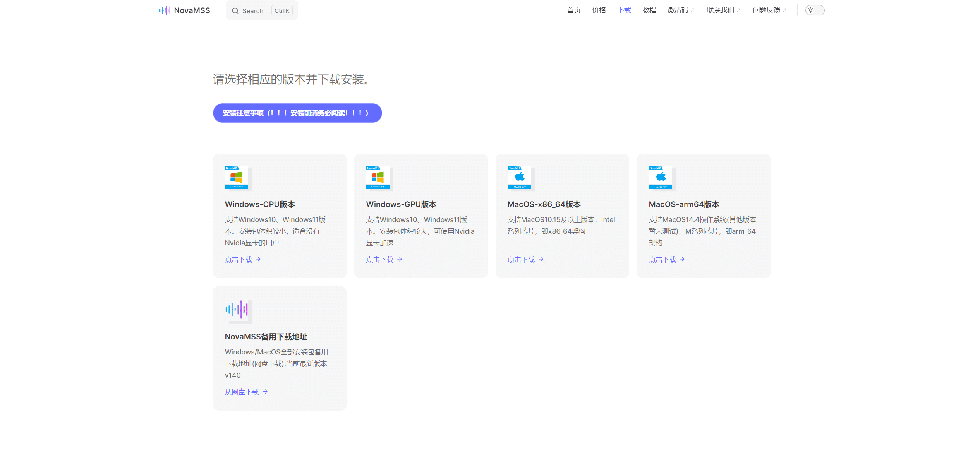
Task: Switch the appearance mode switch off
Action: [814, 10]
